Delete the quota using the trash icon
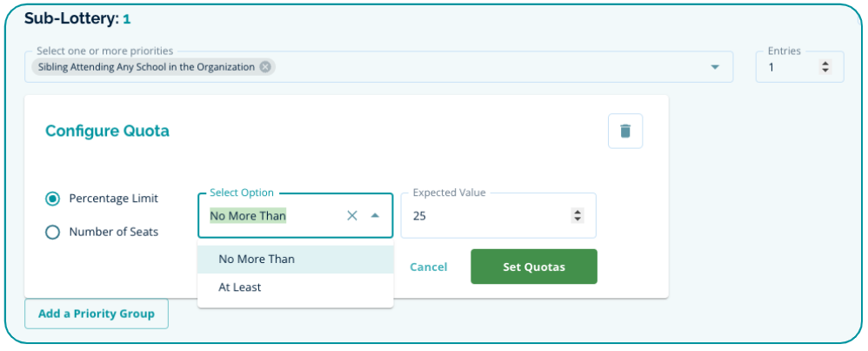 pos(624,132)
